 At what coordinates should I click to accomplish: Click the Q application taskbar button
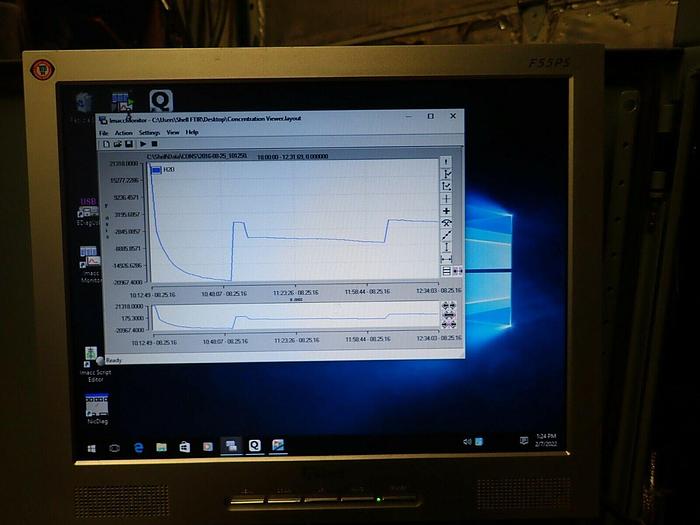point(254,445)
